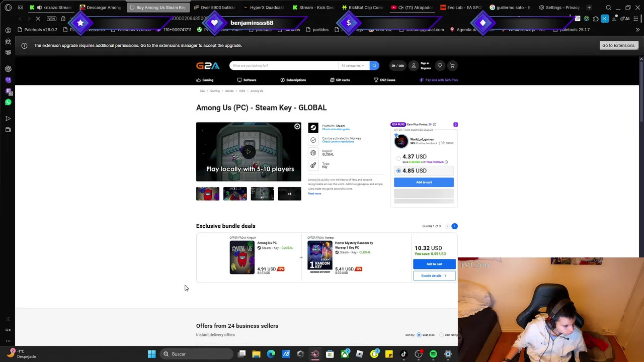Click Go to Extensions button
The height and width of the screenshot is (362, 644).
coord(618,45)
